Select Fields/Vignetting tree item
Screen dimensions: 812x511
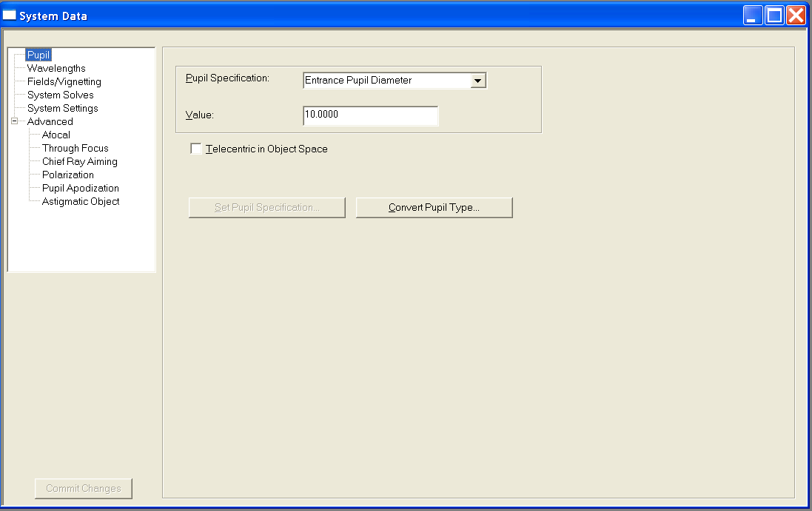click(x=64, y=82)
